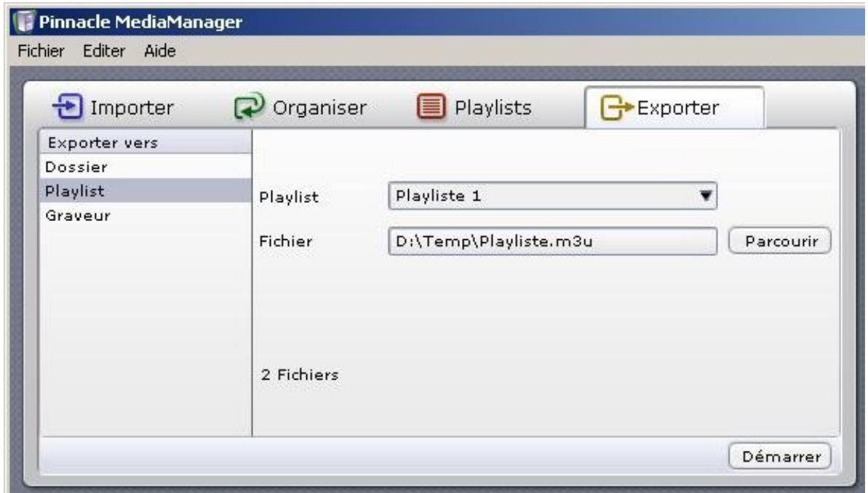Click the red Playlists list icon
This screenshot has width=868, height=493.
point(431,106)
